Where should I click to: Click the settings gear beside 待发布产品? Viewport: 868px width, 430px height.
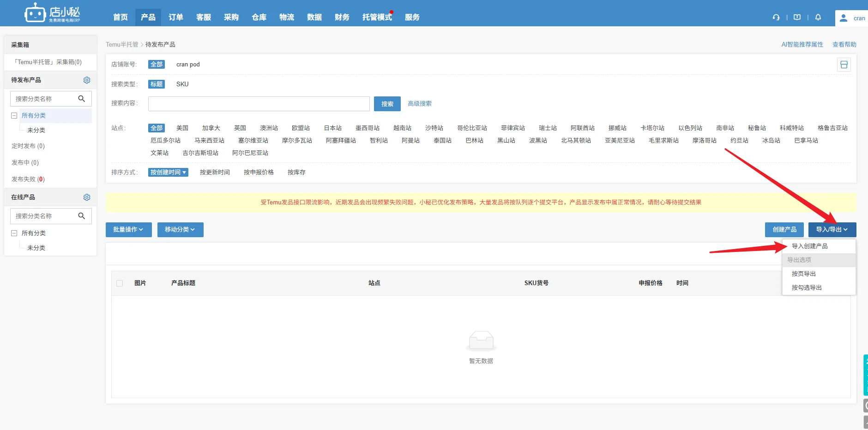tap(87, 80)
